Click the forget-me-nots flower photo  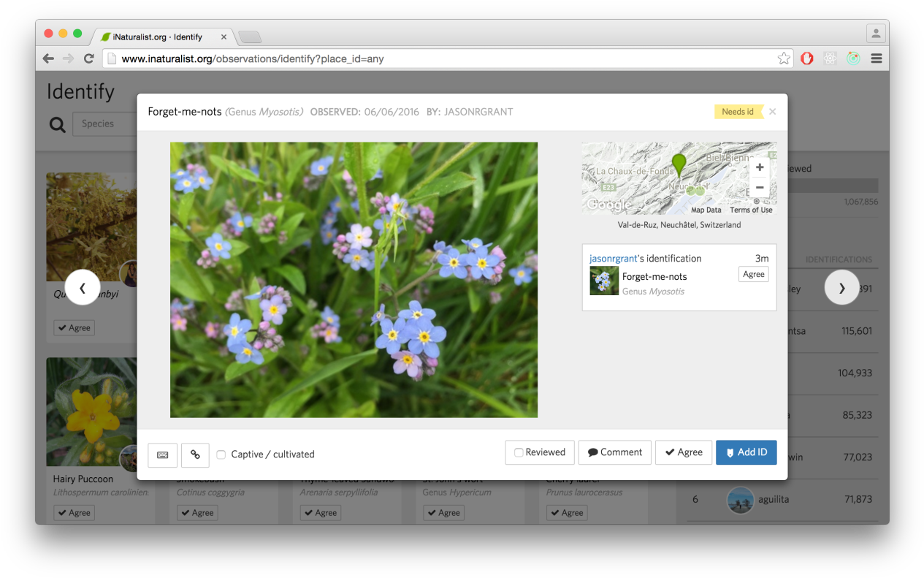pyautogui.click(x=354, y=279)
